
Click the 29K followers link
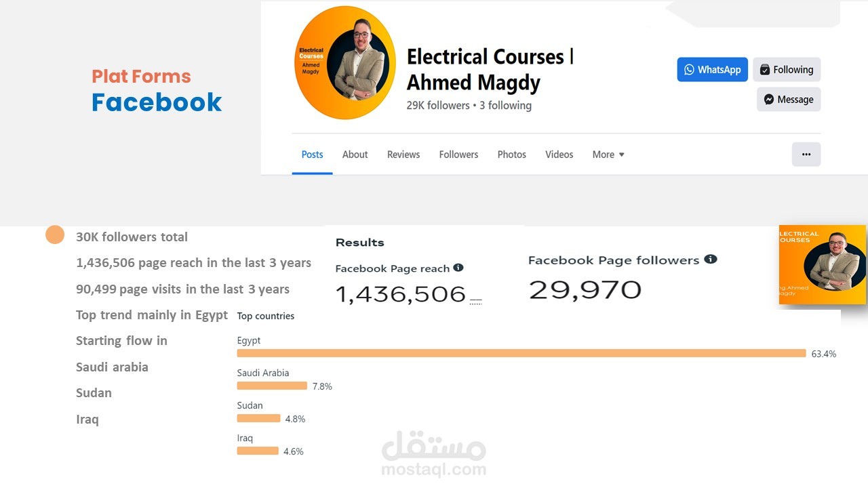(x=438, y=106)
